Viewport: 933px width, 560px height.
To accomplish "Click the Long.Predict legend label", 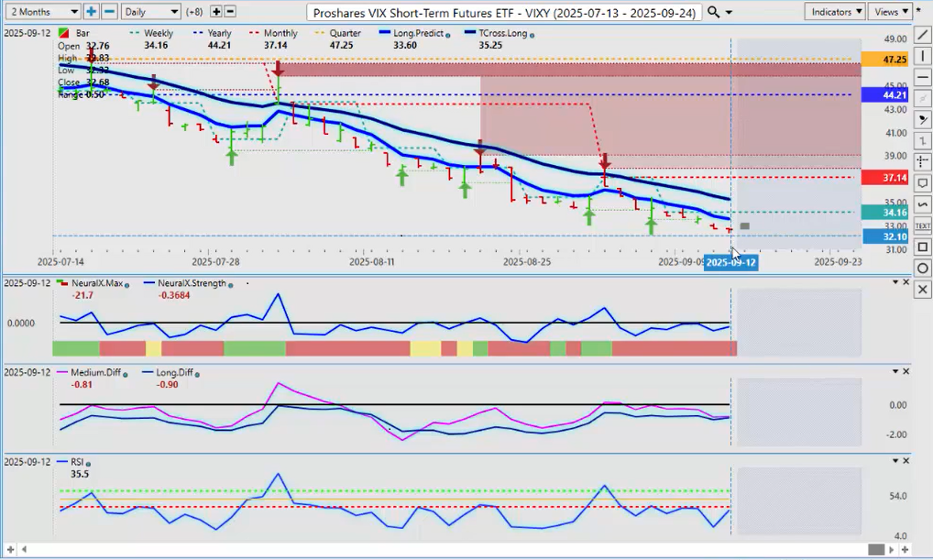I will (419, 33).
